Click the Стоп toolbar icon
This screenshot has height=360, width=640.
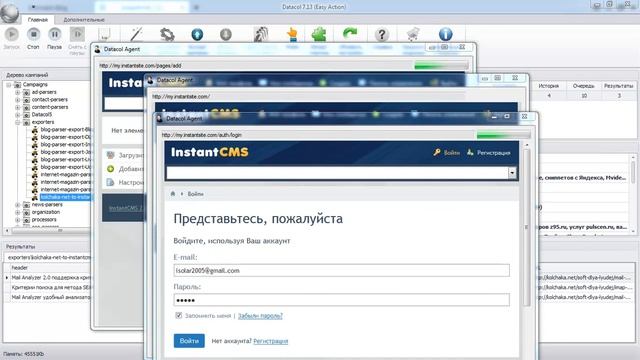coord(33,34)
